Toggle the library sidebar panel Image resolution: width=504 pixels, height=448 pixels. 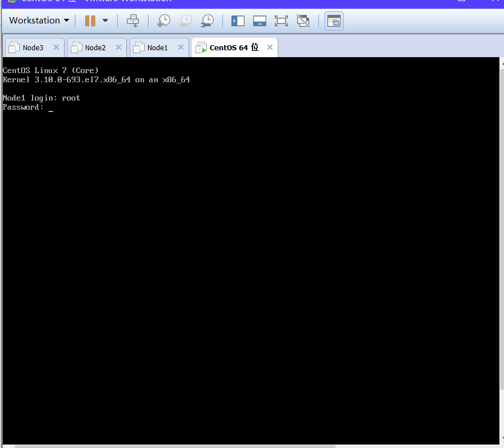238,21
